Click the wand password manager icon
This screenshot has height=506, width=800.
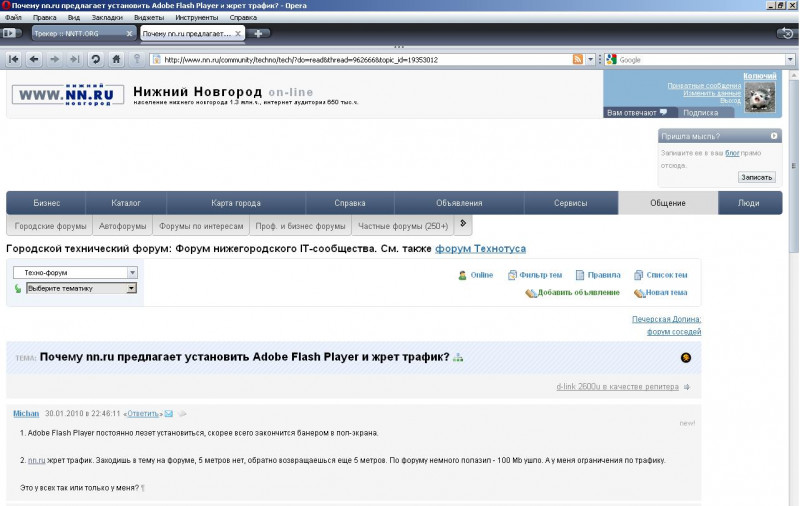136,60
